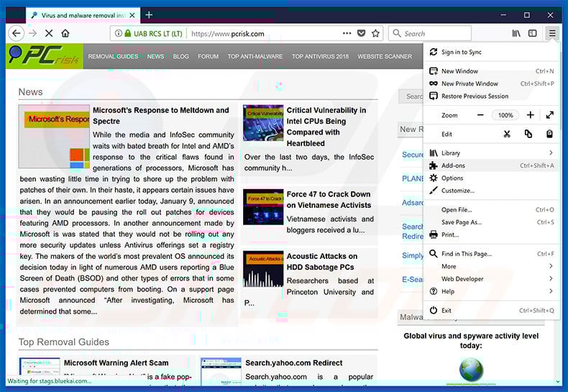Click the back navigation arrow
The width and height of the screenshot is (568, 392).
click(x=17, y=33)
